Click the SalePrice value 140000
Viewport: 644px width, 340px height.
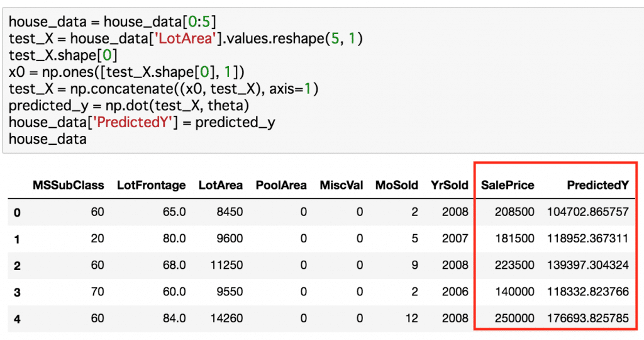pos(514,292)
